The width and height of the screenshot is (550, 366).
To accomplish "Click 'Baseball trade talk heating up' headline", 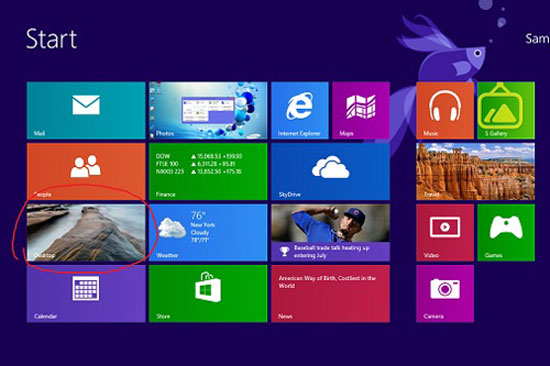I will (331, 252).
